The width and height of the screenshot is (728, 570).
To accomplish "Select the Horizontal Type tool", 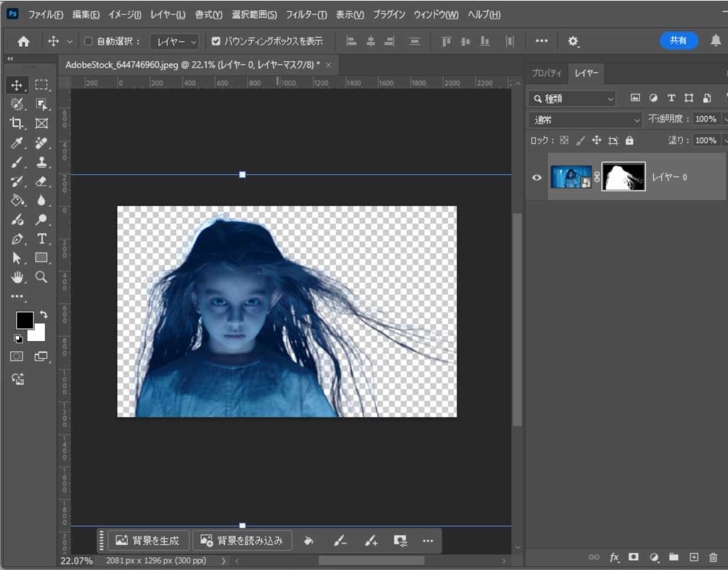I will pos(41,239).
